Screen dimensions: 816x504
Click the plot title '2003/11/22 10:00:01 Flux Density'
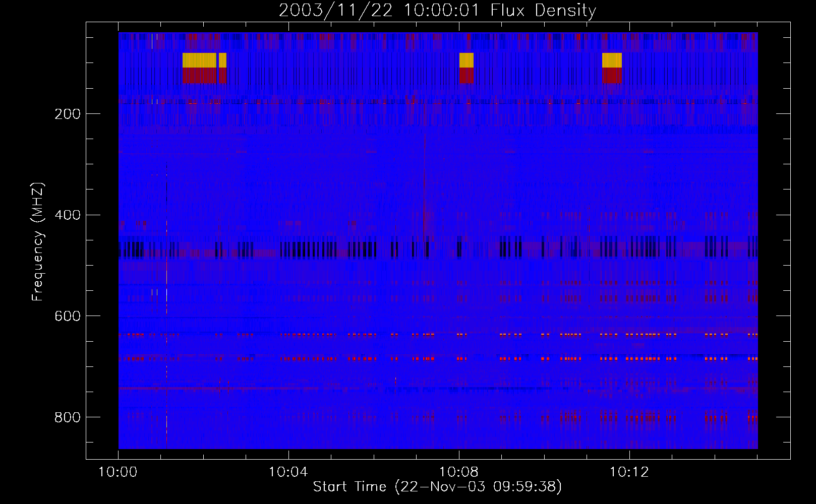click(437, 11)
